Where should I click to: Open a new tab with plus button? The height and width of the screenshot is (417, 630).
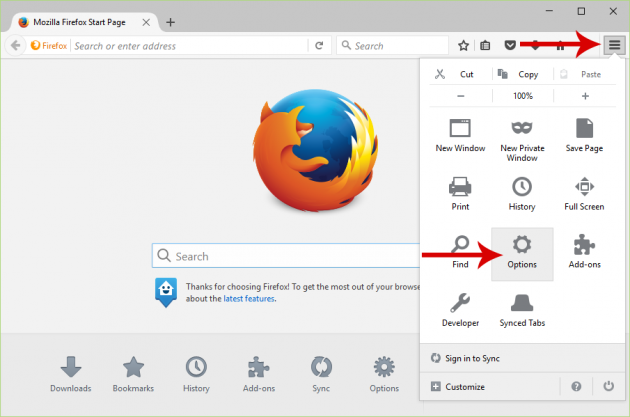point(170,22)
